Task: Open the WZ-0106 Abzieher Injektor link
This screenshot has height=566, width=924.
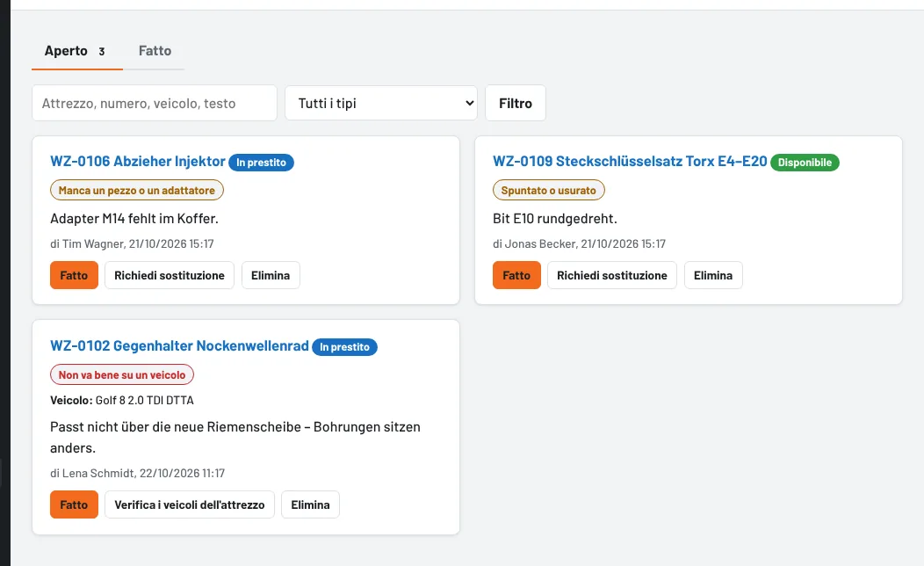Action: tap(138, 161)
